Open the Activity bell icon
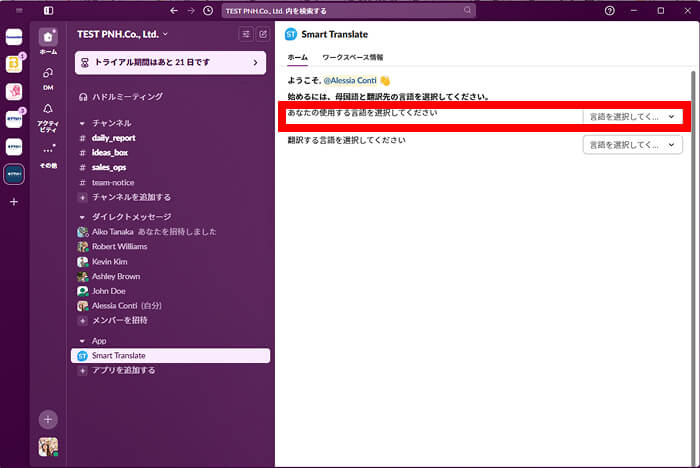Viewport: 700px width, 468px height. point(48,109)
